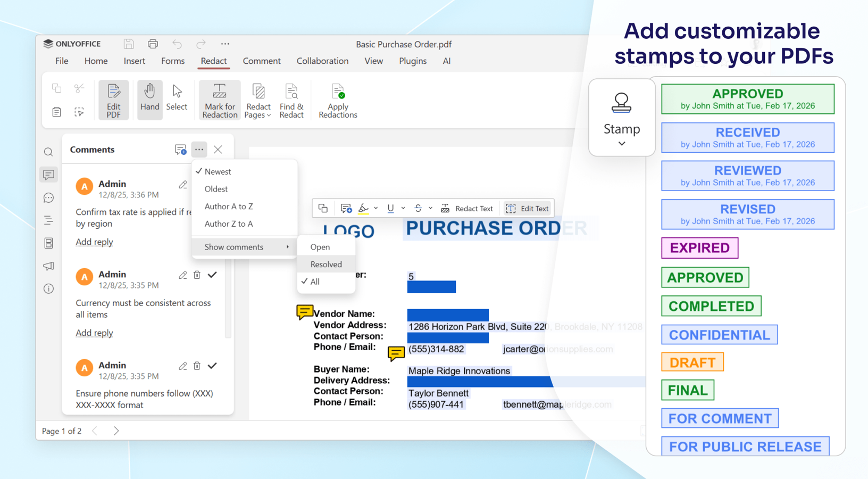Toggle strikethrough formatting

click(417, 208)
